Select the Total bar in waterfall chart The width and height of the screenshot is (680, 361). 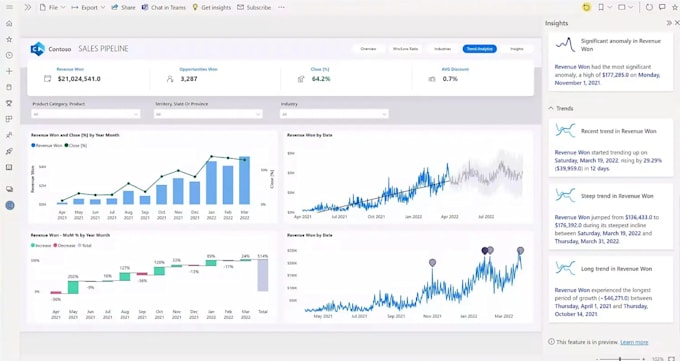pos(263,275)
